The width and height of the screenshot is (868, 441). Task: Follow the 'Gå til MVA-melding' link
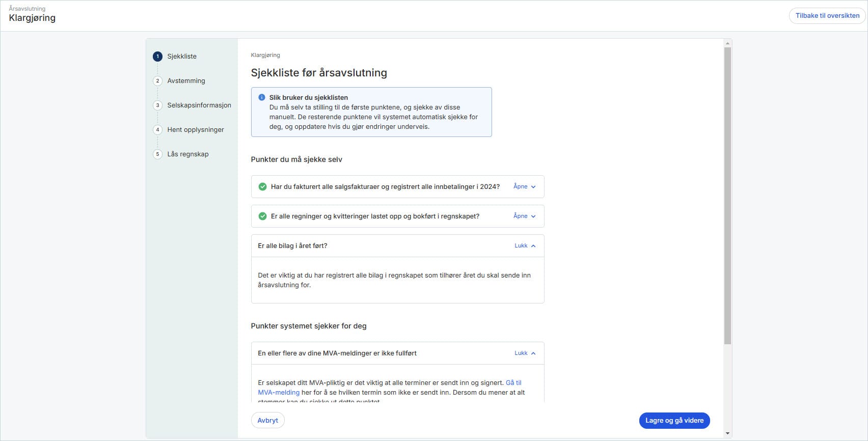tap(513, 383)
